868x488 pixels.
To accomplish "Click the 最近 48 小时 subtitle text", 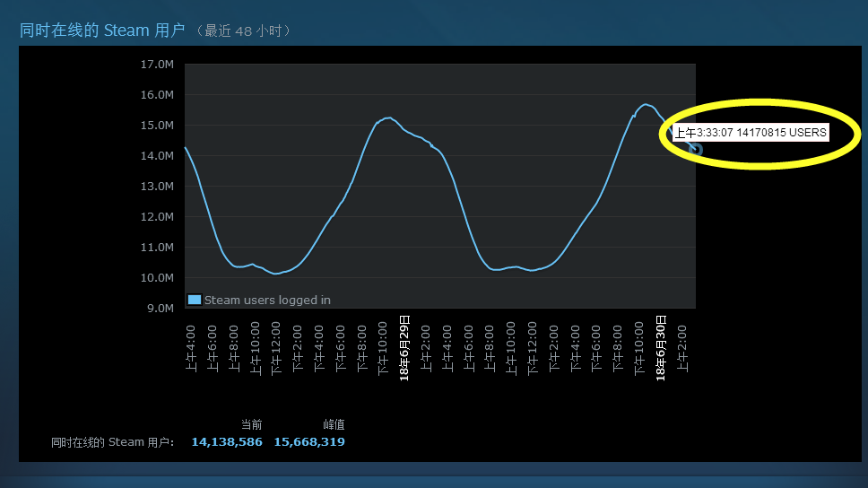I will (x=244, y=30).
